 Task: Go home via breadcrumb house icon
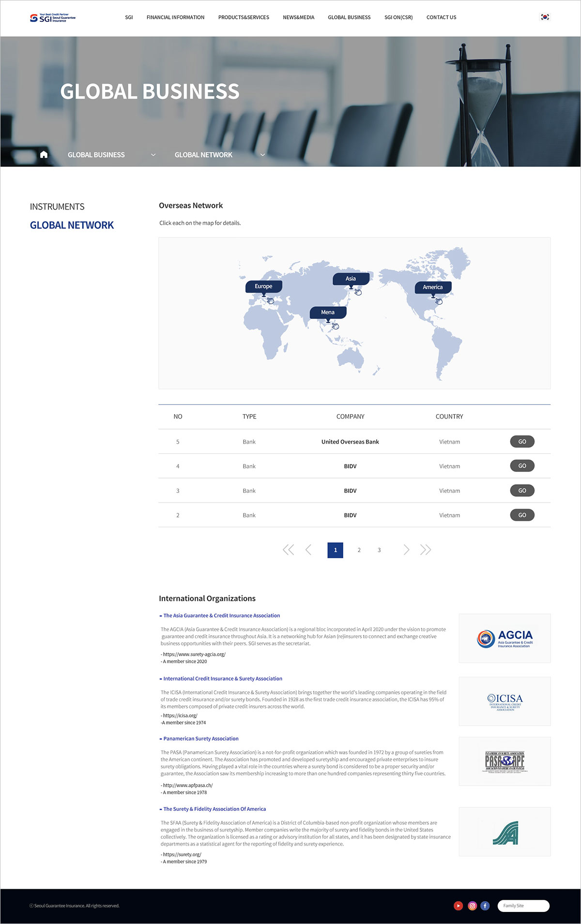44,154
